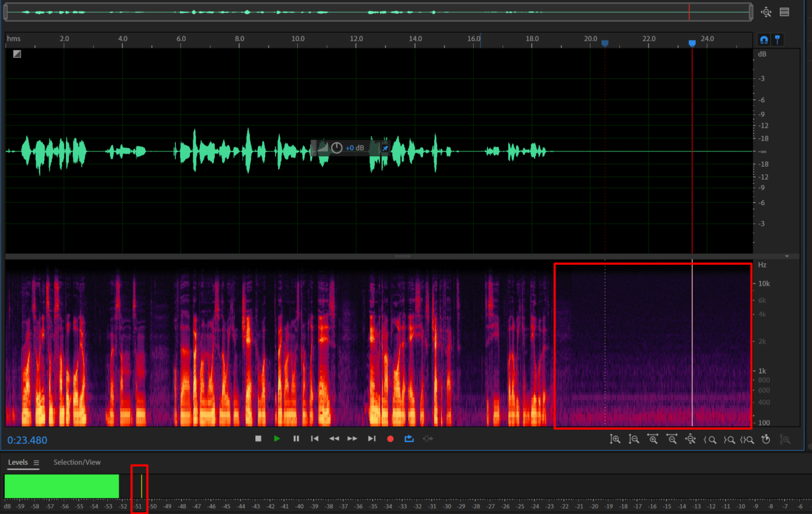Adjust the +0 dB volume knob
812x514 pixels.
(336, 148)
